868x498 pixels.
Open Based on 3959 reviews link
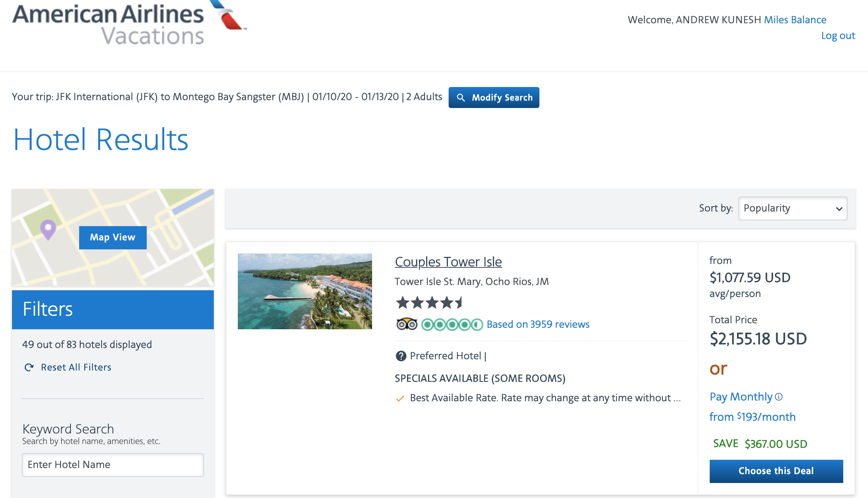pos(538,324)
